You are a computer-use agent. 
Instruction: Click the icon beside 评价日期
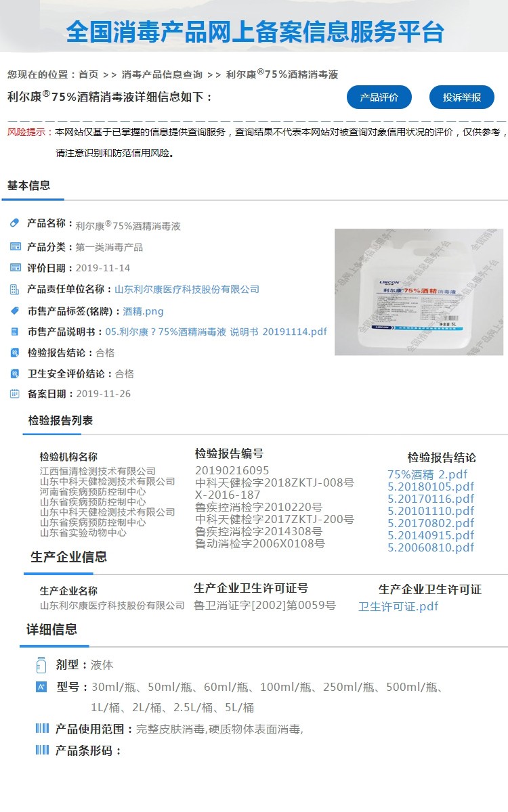click(15, 268)
